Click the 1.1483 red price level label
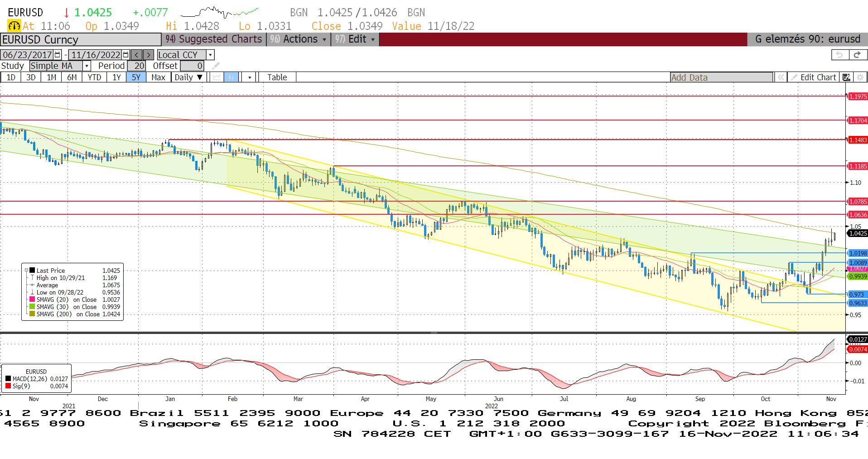Screen dimensions: 868x459 [857, 140]
